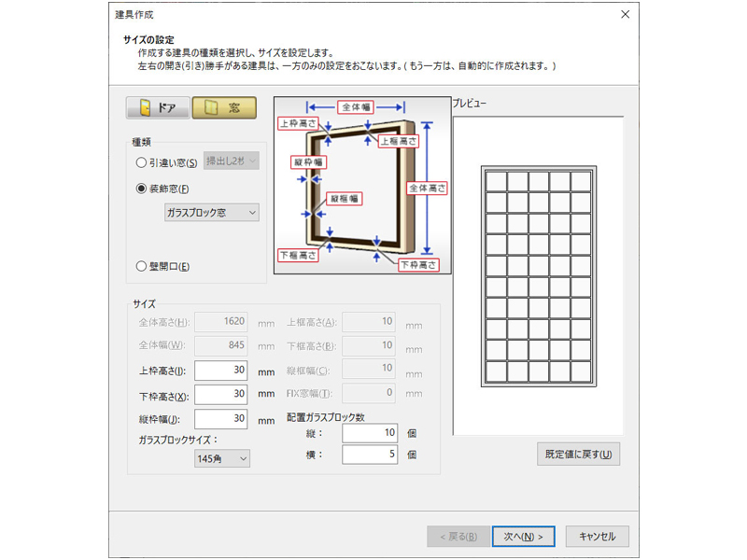Click the 次へ(N) button
This screenshot has width=747, height=560.
(522, 537)
